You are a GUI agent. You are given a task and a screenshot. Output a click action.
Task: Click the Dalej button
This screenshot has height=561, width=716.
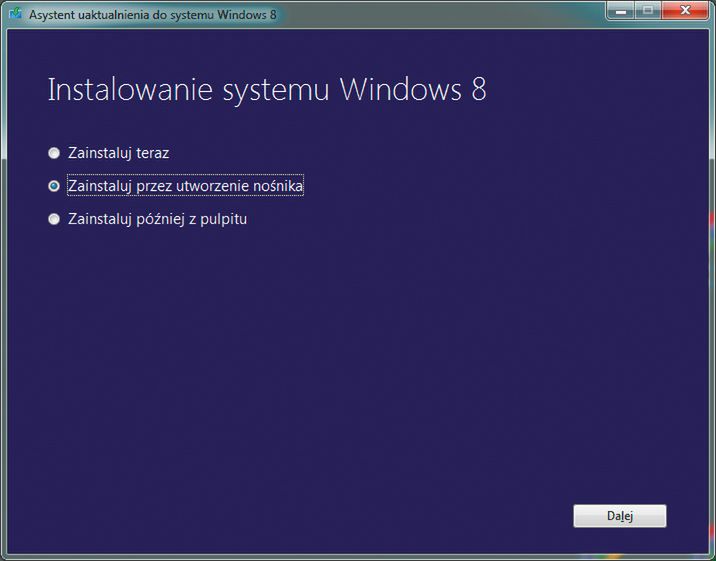pos(620,516)
